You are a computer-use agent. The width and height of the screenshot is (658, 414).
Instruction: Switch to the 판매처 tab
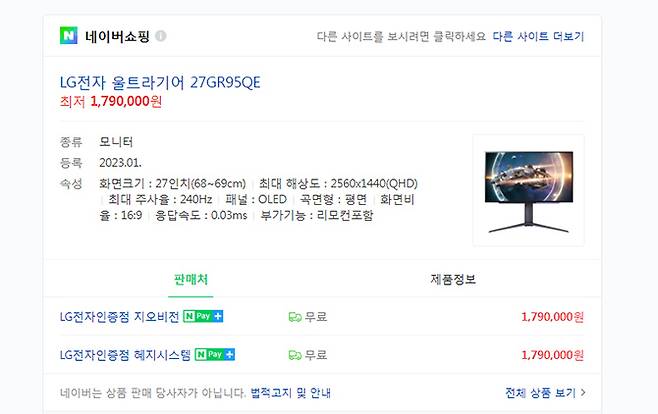click(x=191, y=279)
